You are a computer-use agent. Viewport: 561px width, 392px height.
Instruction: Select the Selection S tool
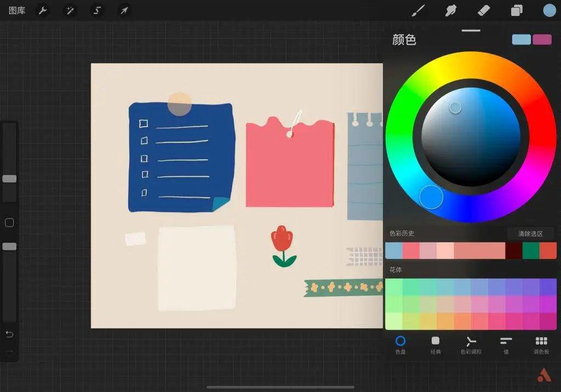coord(97,11)
